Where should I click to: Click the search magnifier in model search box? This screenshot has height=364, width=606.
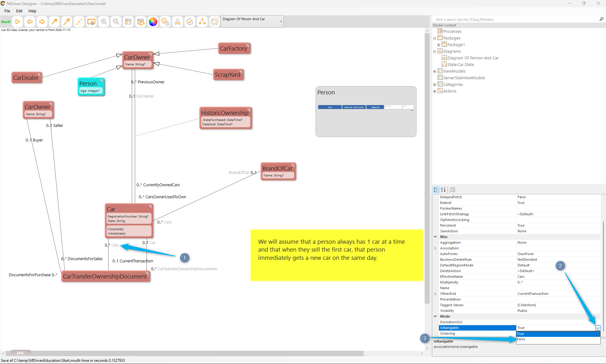[x=601, y=19]
